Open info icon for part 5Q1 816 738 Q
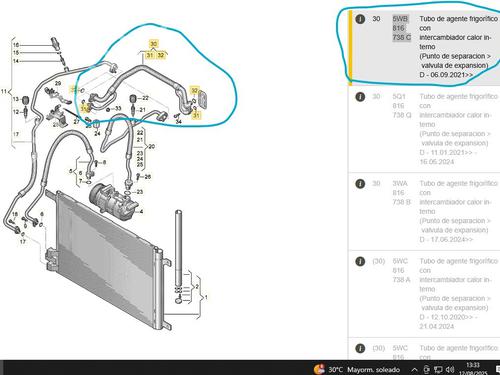Screen dimensions: 500x375 tap(360, 97)
